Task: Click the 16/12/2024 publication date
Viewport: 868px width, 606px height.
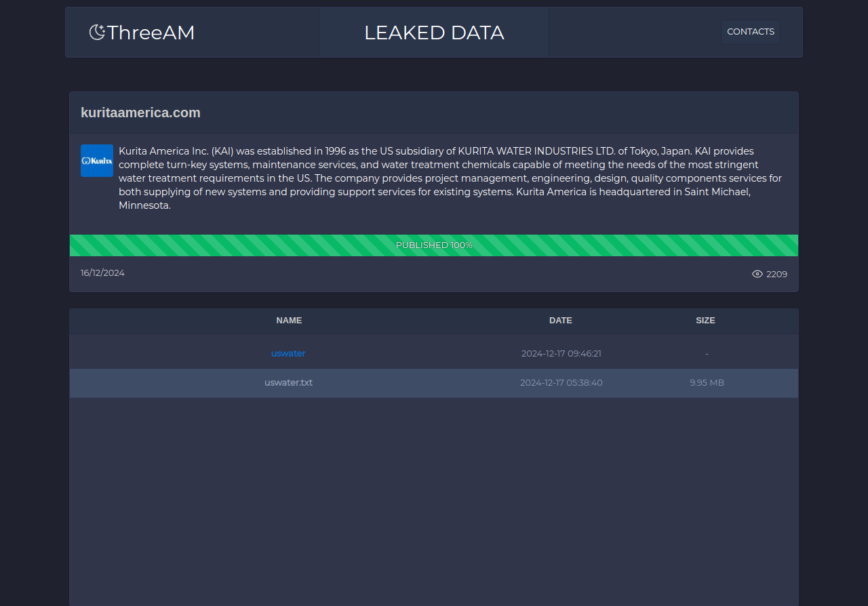Action: (102, 272)
